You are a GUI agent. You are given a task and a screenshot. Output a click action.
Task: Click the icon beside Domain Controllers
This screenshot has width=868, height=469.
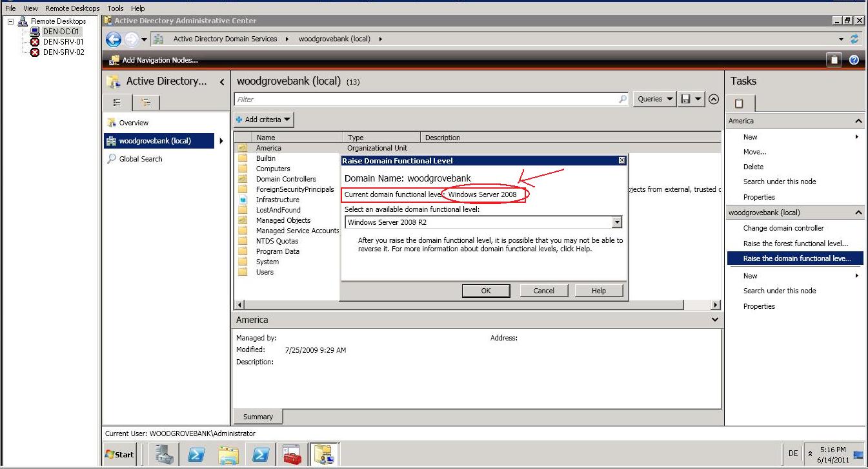(243, 179)
